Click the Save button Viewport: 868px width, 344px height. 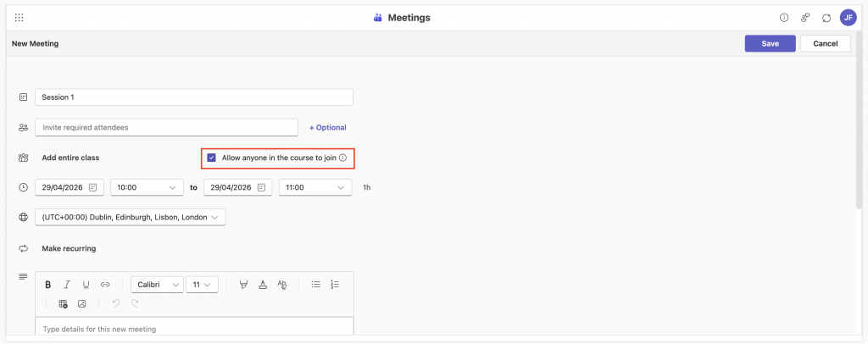770,44
